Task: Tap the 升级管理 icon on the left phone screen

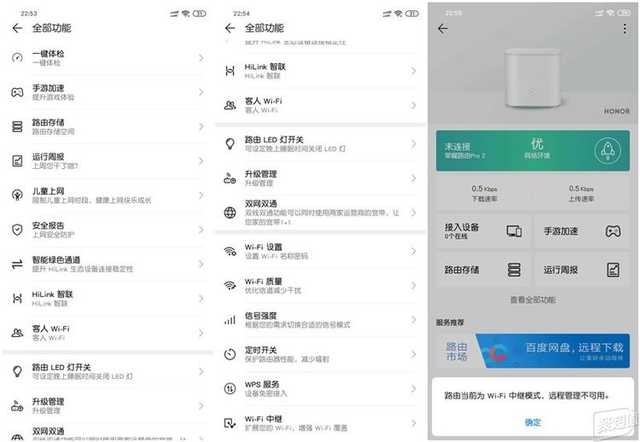Action: coord(17,406)
